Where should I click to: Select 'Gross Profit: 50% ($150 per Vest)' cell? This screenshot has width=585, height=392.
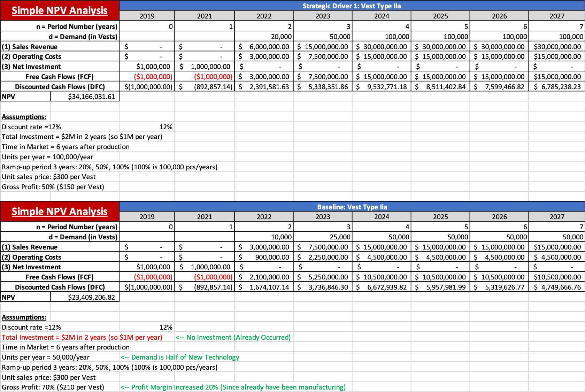tap(53, 187)
